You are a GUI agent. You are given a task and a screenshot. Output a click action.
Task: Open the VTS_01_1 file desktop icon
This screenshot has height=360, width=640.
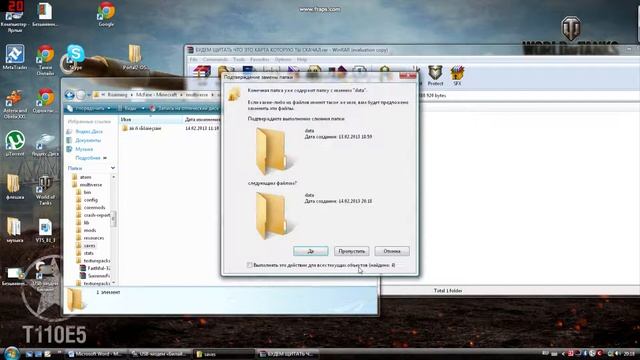pyautogui.click(x=45, y=230)
